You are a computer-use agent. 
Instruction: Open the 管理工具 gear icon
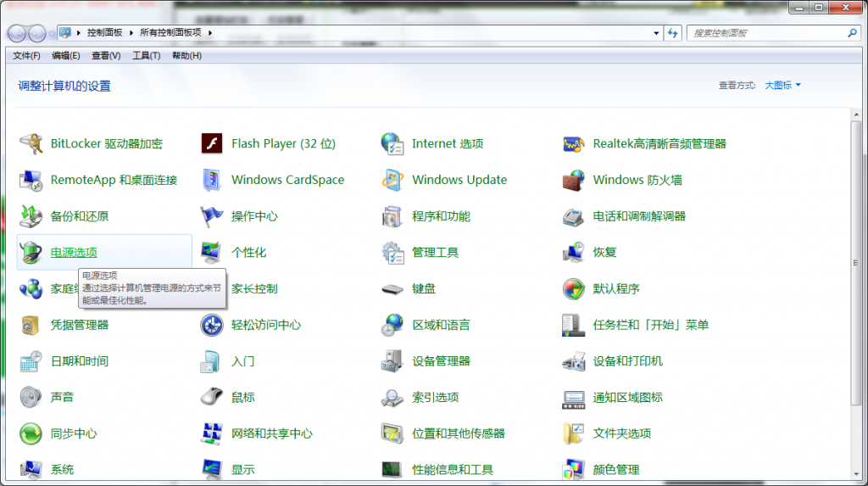(392, 253)
